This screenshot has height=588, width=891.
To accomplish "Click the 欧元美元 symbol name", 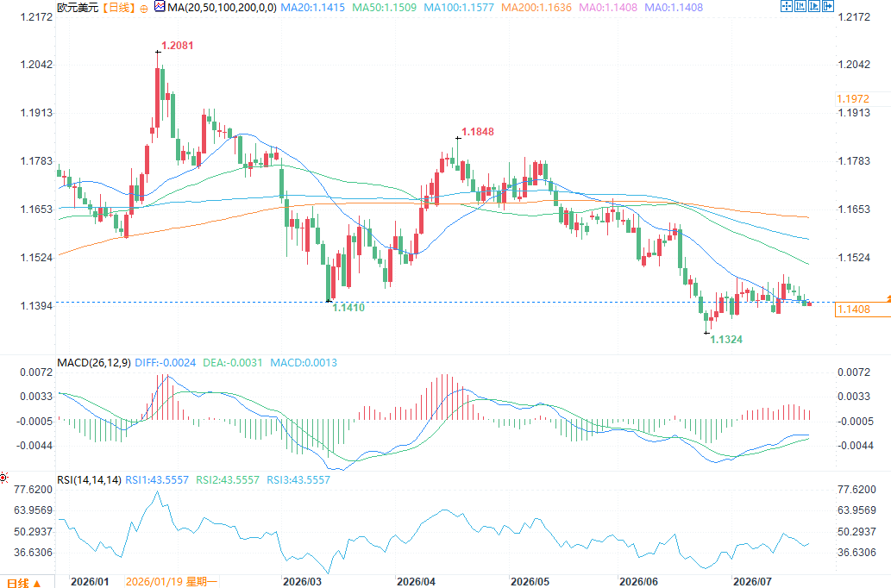I will click(78, 8).
